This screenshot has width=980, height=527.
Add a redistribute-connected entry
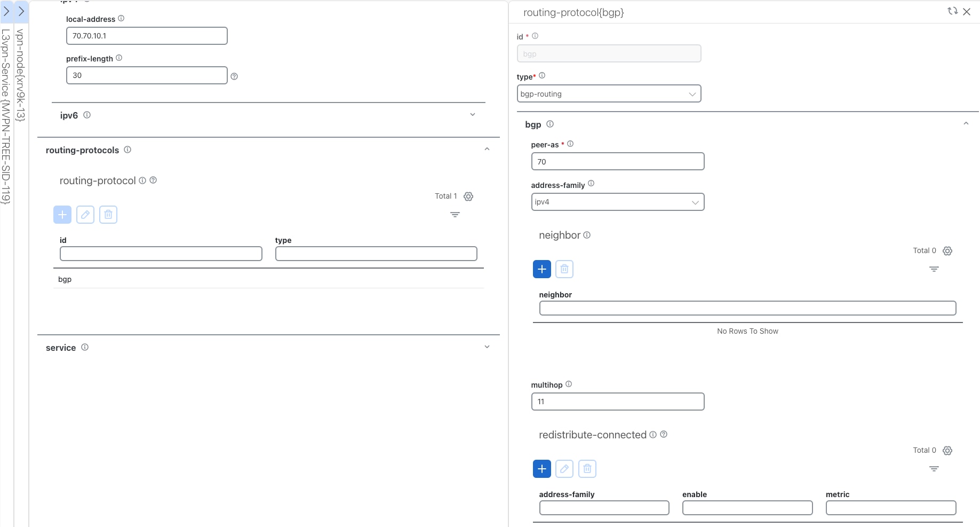click(x=541, y=469)
